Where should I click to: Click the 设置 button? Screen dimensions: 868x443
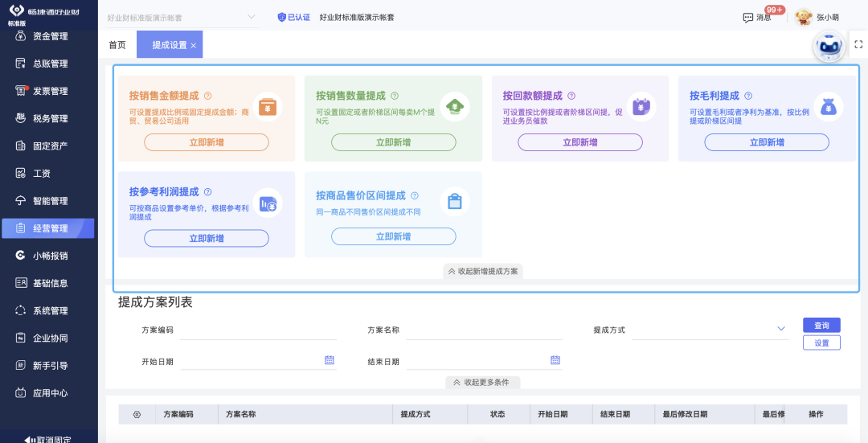click(821, 343)
